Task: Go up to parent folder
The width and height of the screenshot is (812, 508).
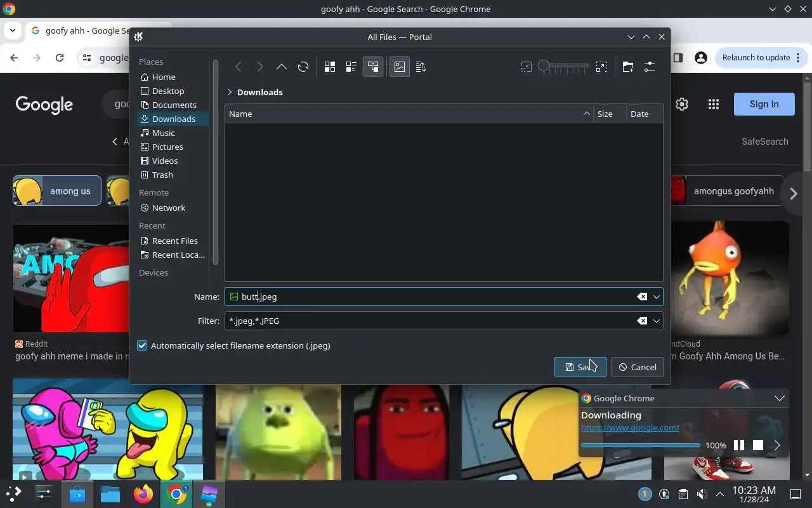Action: [x=282, y=67]
